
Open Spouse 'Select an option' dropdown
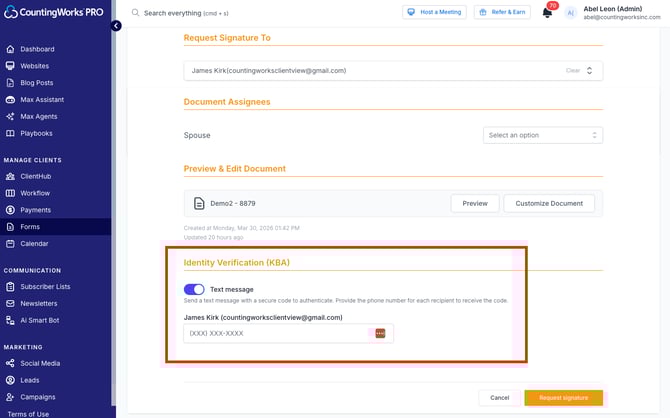coord(543,135)
